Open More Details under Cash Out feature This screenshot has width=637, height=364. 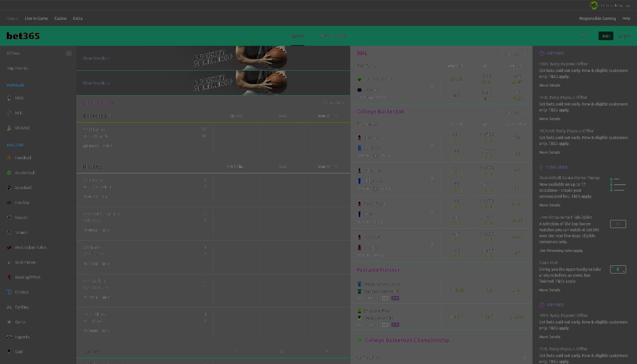click(549, 290)
